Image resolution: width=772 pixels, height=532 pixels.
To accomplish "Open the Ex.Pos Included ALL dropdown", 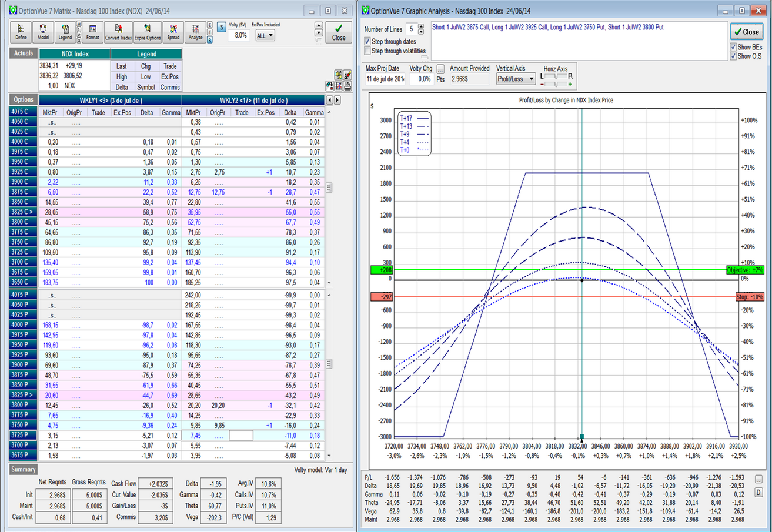I will [x=265, y=36].
